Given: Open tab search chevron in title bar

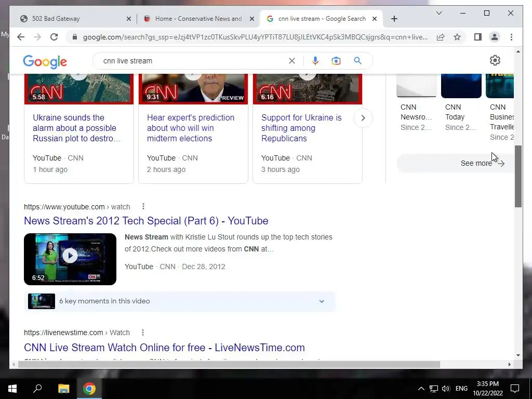Looking at the screenshot, I should [x=438, y=13].
